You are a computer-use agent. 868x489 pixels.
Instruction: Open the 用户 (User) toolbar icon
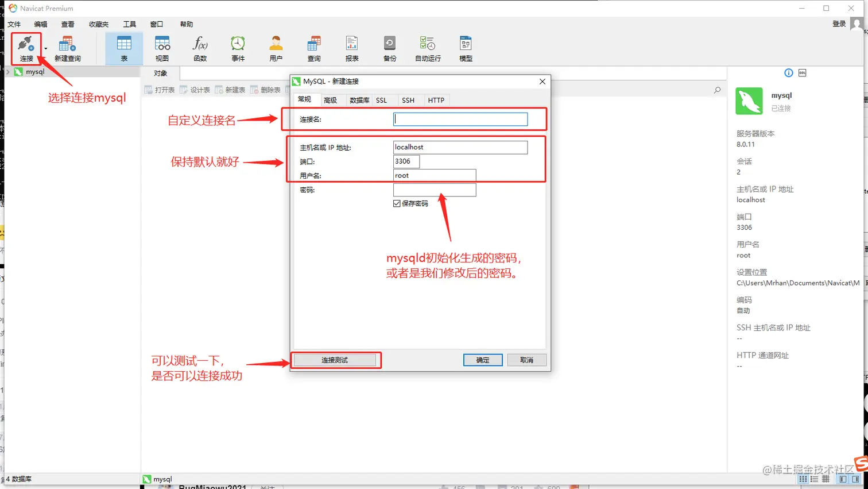(276, 49)
